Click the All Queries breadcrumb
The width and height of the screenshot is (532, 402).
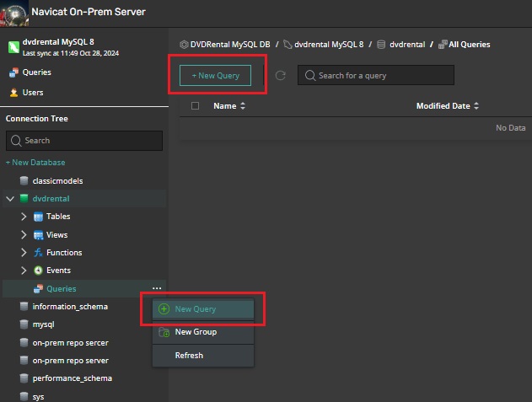coord(470,45)
